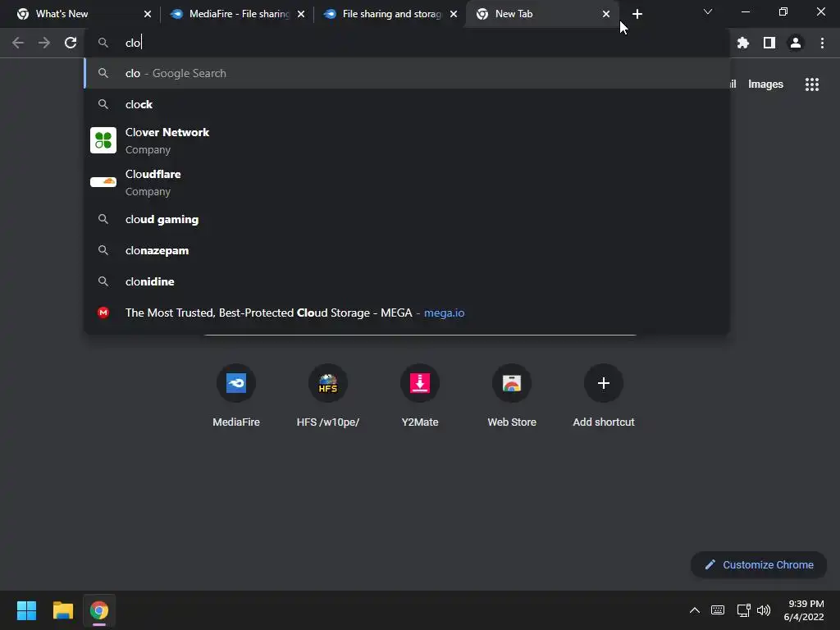Switch to the What's New tab
The width and height of the screenshot is (840, 630).
pyautogui.click(x=80, y=14)
